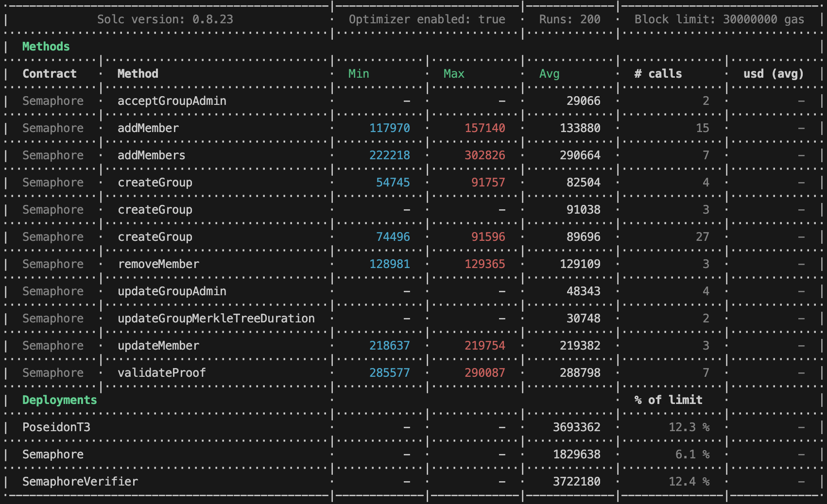Click the 'acceptGroupAdmin' method name

point(172,101)
